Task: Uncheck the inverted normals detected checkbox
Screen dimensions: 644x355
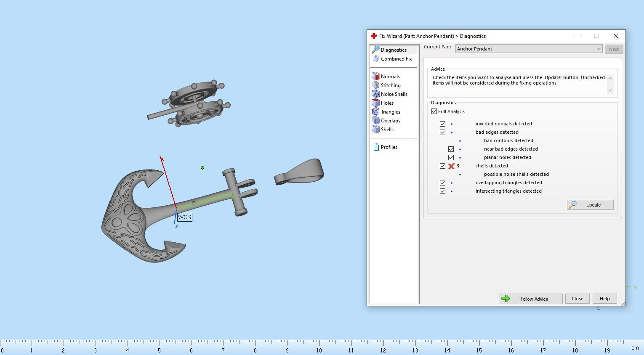Action: pos(442,124)
